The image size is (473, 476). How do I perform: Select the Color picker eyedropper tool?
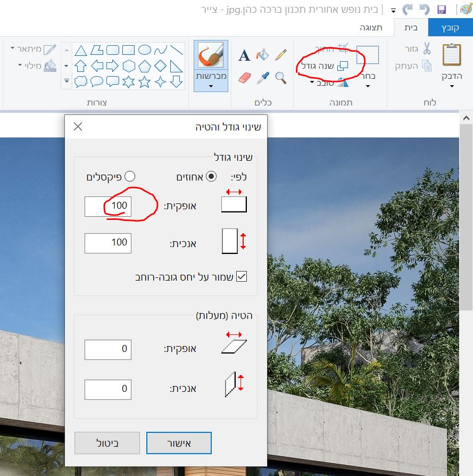click(x=263, y=78)
